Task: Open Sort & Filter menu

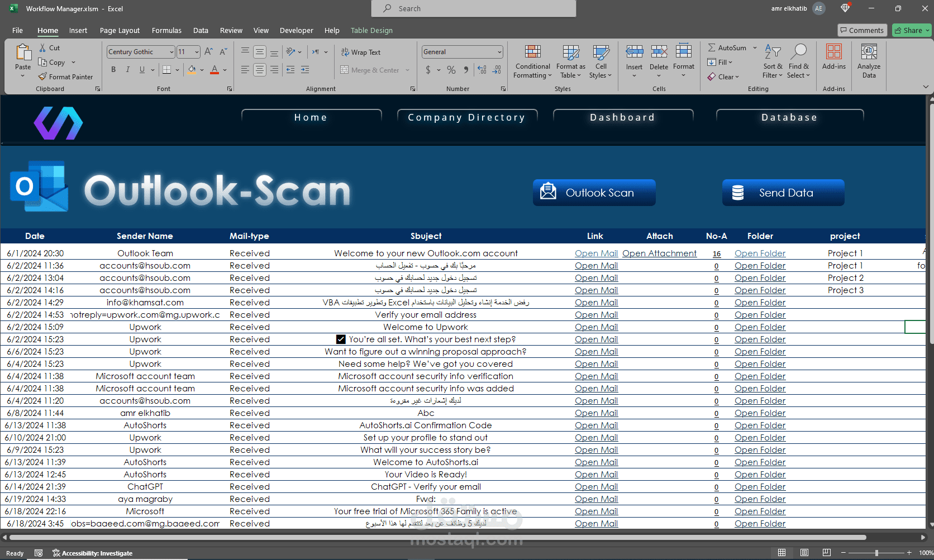Action: click(773, 61)
